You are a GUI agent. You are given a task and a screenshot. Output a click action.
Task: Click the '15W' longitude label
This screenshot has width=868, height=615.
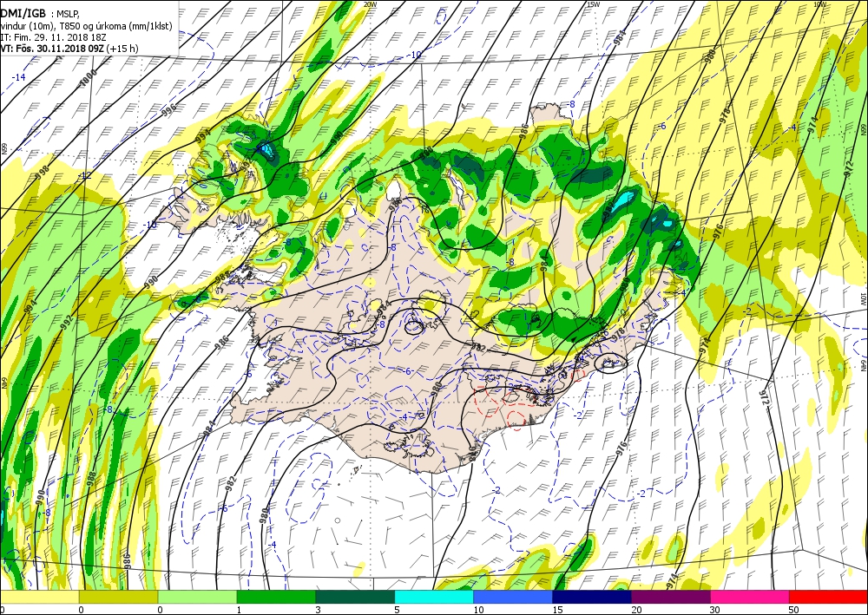[593, 3]
